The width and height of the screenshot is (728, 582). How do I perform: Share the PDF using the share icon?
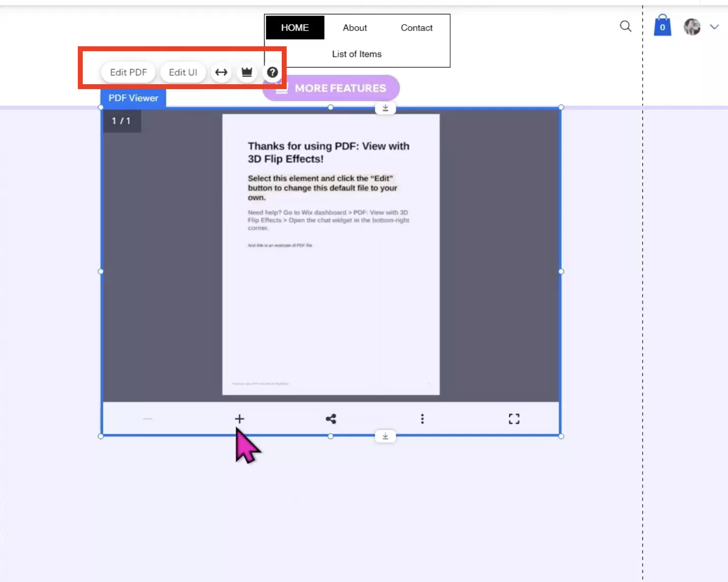pyautogui.click(x=331, y=419)
